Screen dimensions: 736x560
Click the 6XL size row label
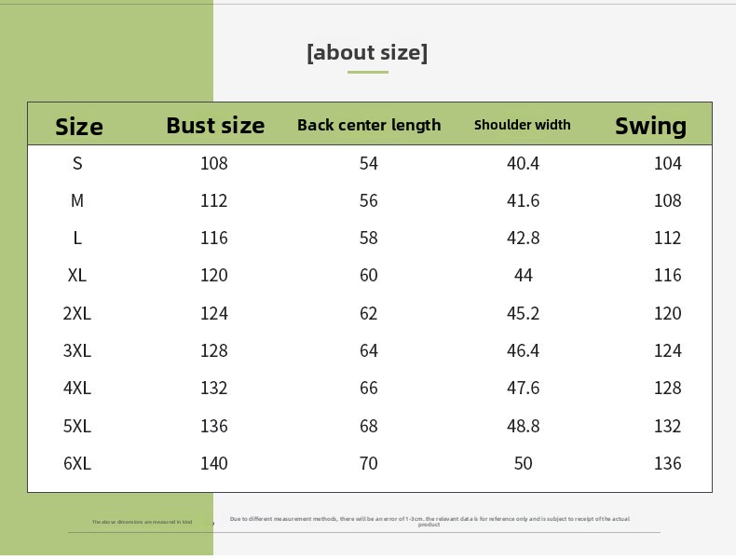tap(77, 463)
